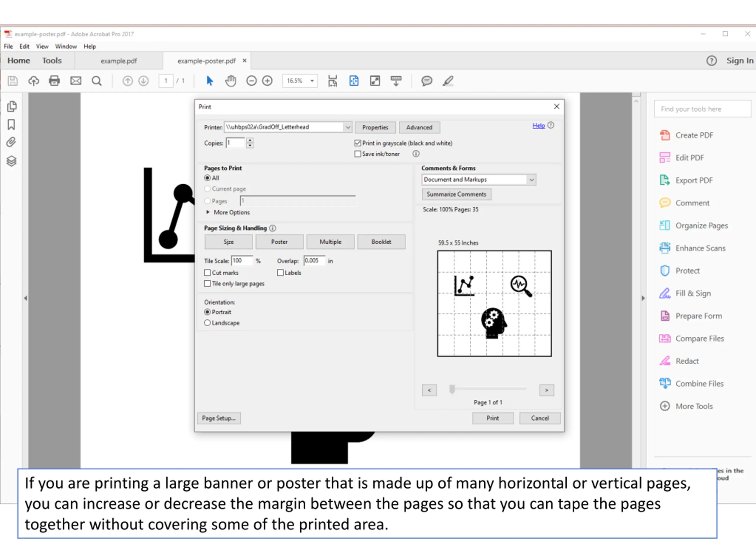Image resolution: width=756 pixels, height=550 pixels.
Task: Click the preview page slider handle
Action: tap(452, 389)
